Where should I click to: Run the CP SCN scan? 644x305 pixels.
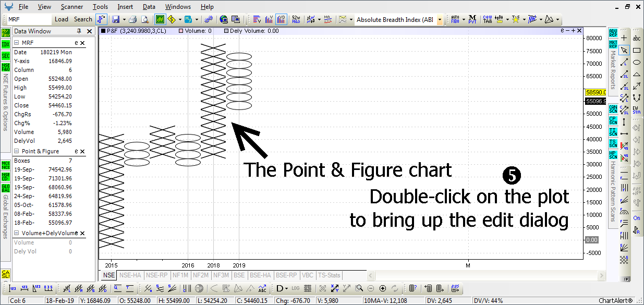click(x=613, y=120)
